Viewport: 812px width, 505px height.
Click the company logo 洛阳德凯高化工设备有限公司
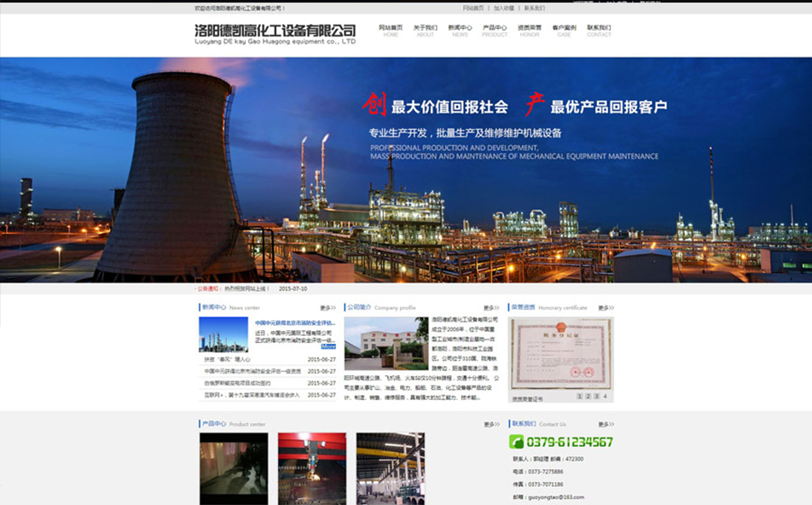coord(275,33)
